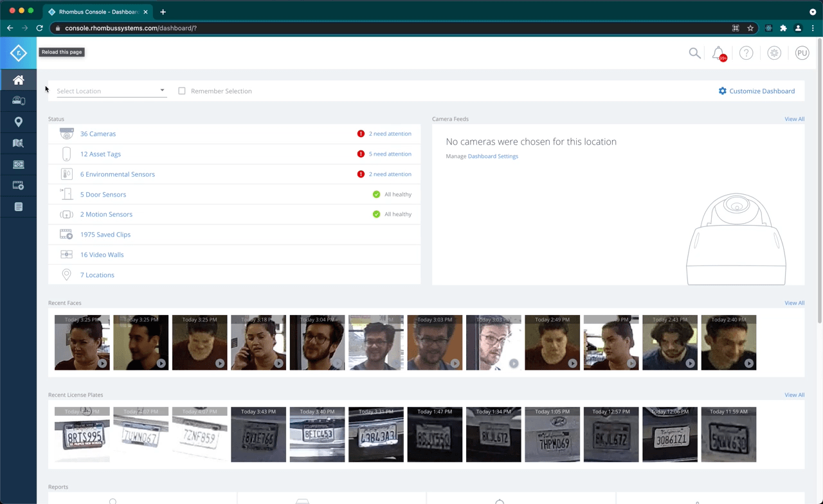
Task: Click the icon beside 2 Motion Sensors
Action: point(66,214)
